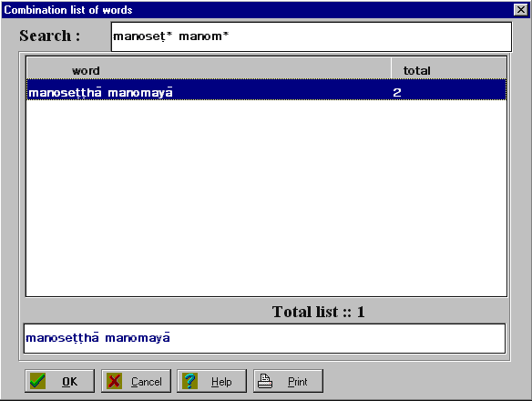Dismiss the dialog using the Cancel label
Screen dimensions: 532x401
pyautogui.click(x=147, y=382)
